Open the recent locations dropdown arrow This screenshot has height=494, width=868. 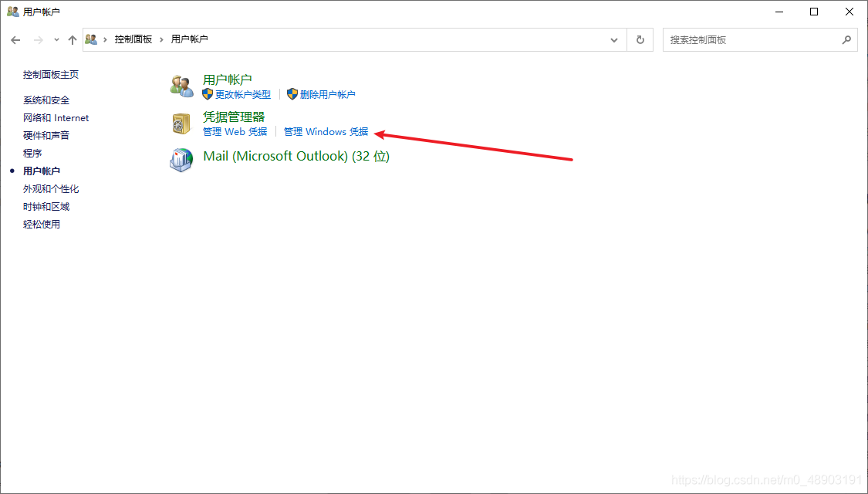click(x=56, y=40)
